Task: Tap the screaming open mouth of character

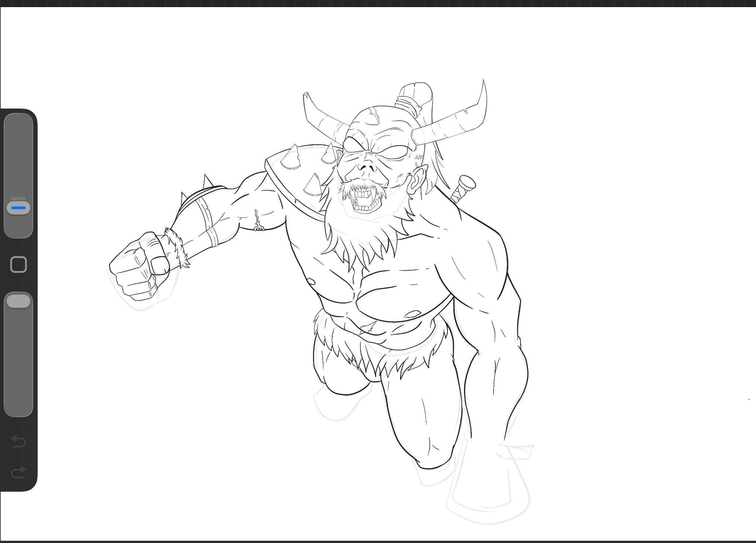Action: coord(365,201)
